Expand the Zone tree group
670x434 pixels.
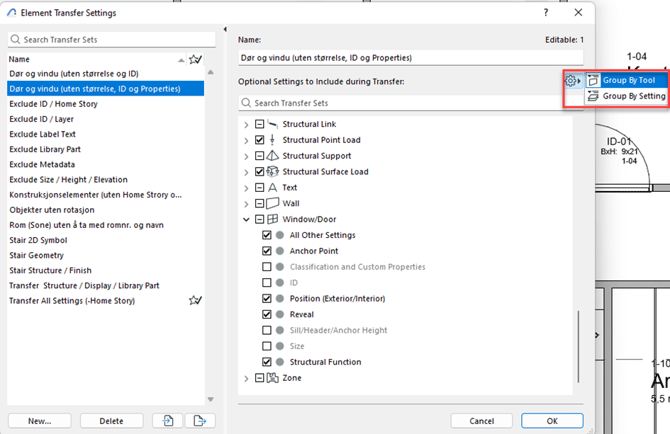click(x=247, y=378)
